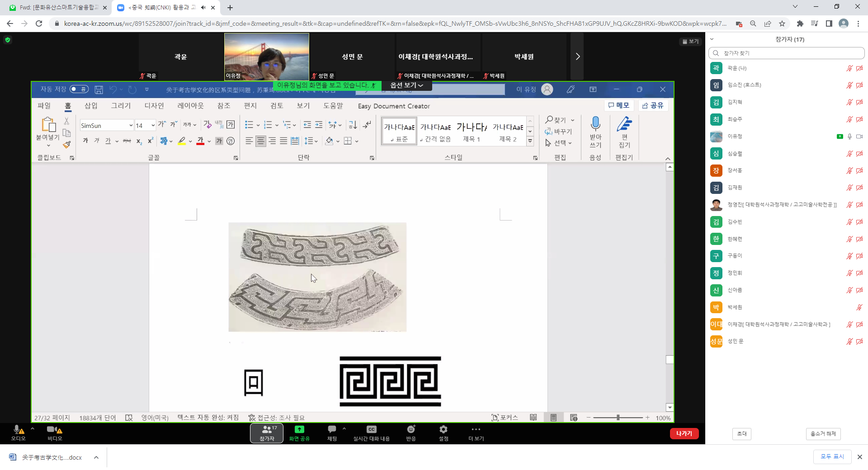Image resolution: width=868 pixels, height=470 pixels.
Task: Click the 화면 공유 share screen icon
Action: (299, 429)
